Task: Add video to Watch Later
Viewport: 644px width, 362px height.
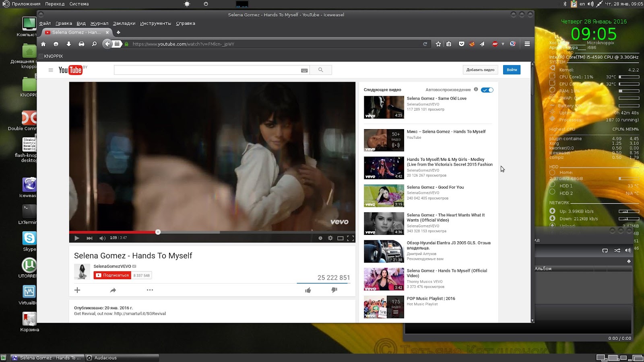Action: 320,238
